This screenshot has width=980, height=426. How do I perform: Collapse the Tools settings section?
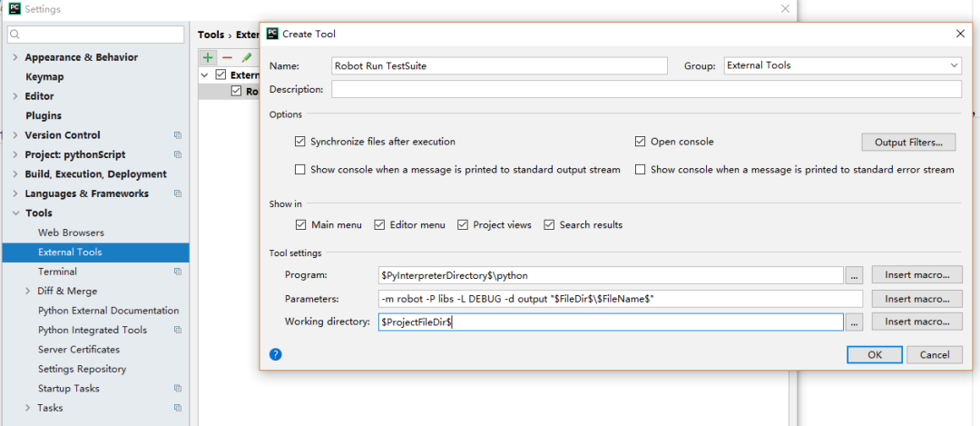point(15,213)
